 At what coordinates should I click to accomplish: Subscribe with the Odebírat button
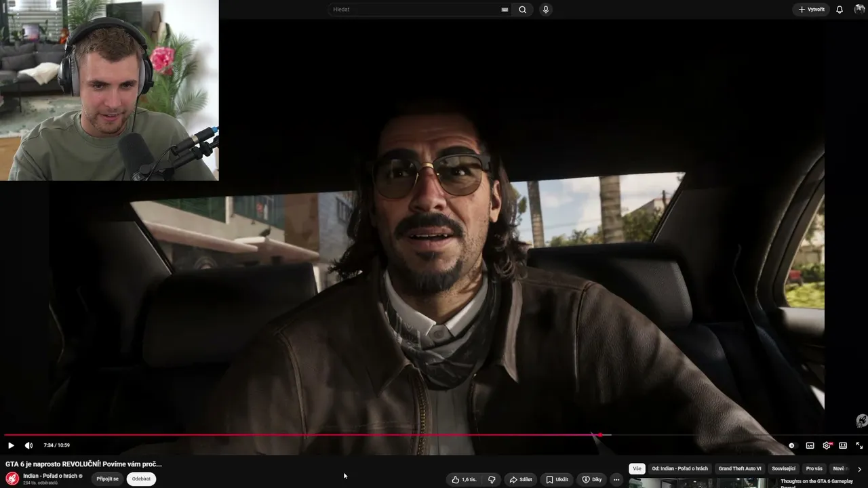pyautogui.click(x=141, y=479)
